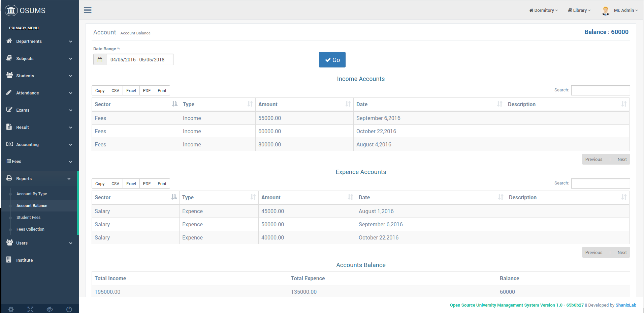Collapse the Reports menu chevron

tap(69, 179)
